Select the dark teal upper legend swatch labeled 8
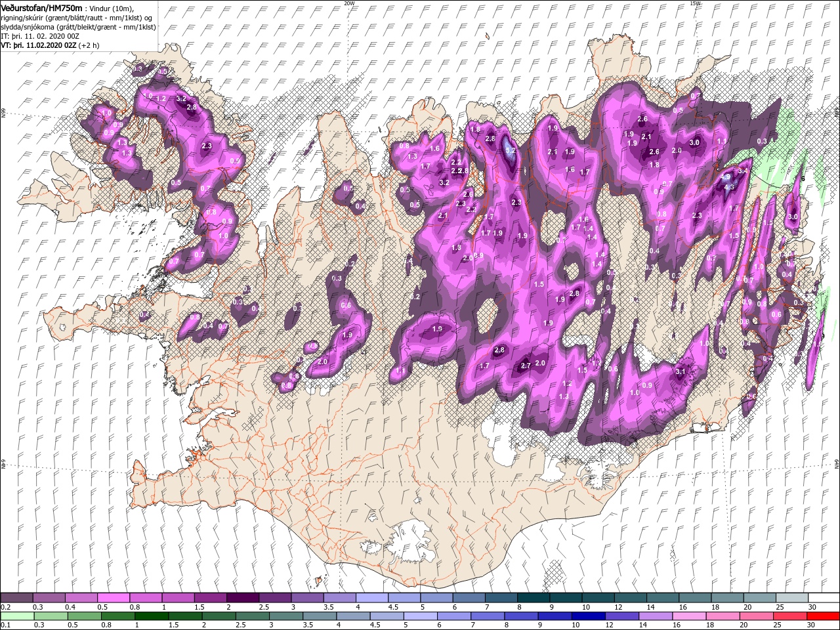 (x=533, y=598)
